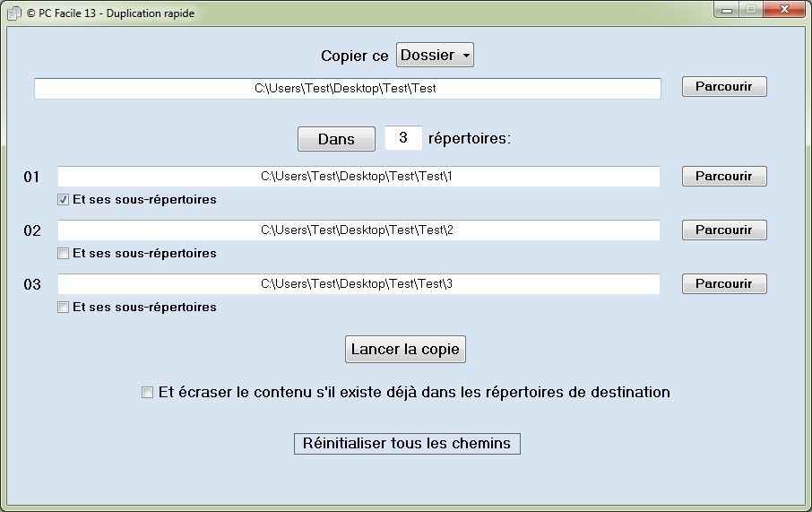The width and height of the screenshot is (812, 512).
Task: Browse with Parcourir for destination 03
Action: pyautogui.click(x=724, y=284)
